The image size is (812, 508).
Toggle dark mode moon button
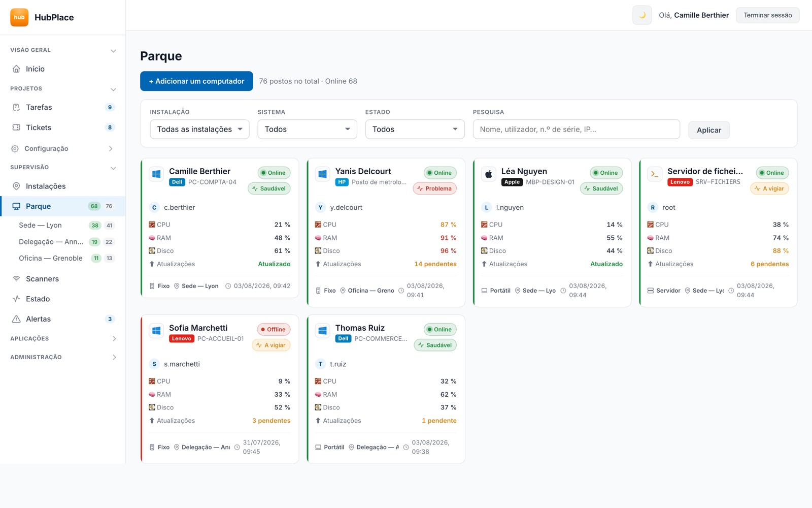point(642,15)
